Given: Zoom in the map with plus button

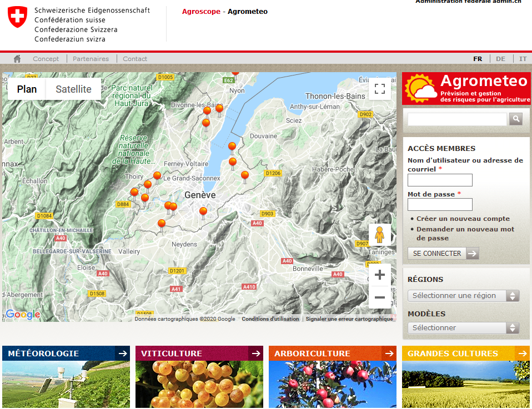Looking at the screenshot, I should pyautogui.click(x=380, y=275).
